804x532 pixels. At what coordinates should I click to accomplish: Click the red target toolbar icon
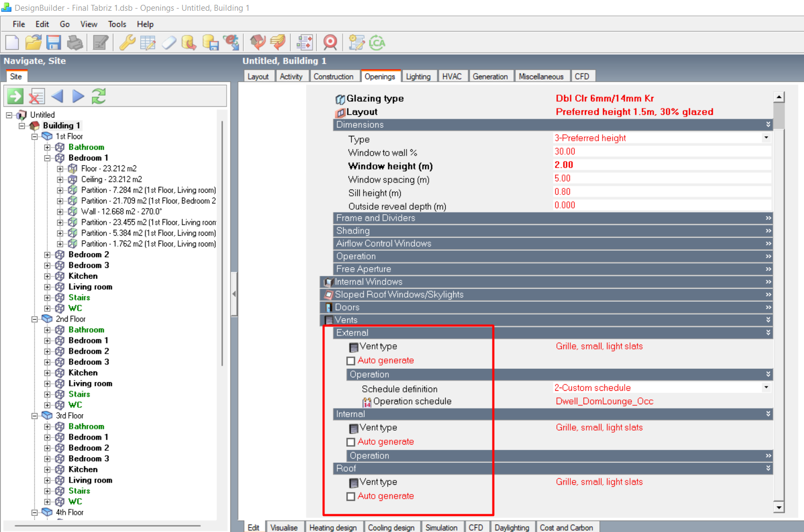330,42
